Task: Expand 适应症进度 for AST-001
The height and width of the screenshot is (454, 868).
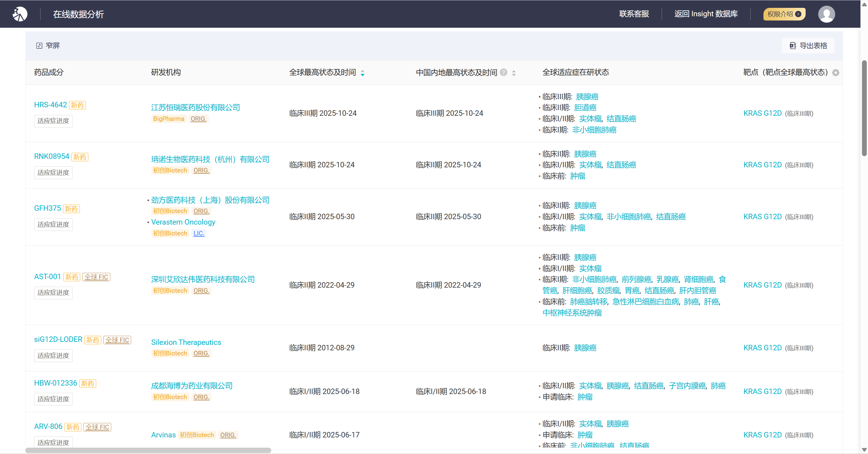Action: click(x=53, y=293)
